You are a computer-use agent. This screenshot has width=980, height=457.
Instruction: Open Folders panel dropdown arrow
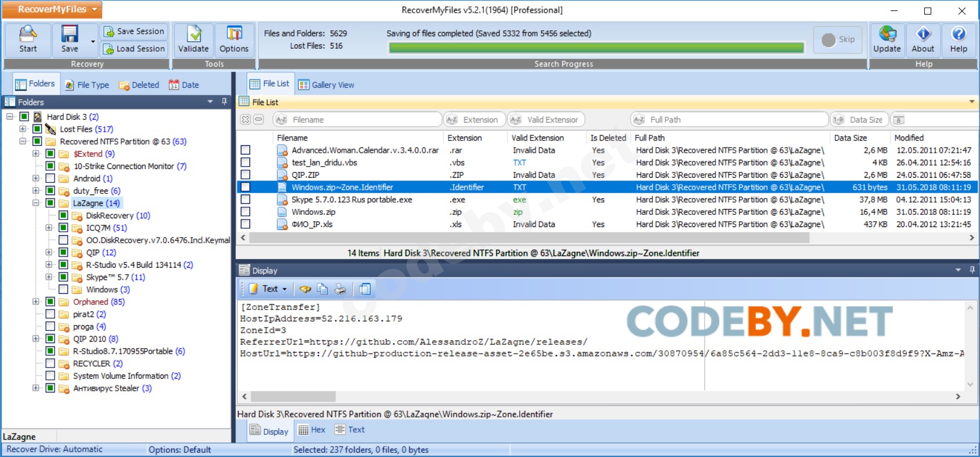click(210, 102)
